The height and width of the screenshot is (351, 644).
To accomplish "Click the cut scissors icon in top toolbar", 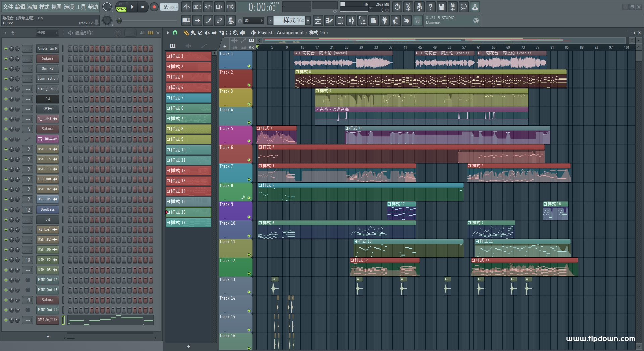I will pos(408,7).
